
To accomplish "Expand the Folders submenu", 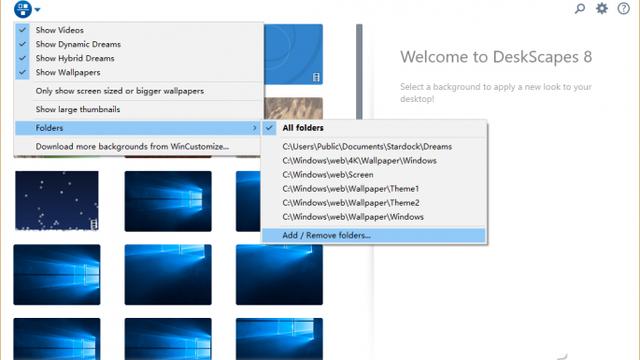I will 138,128.
